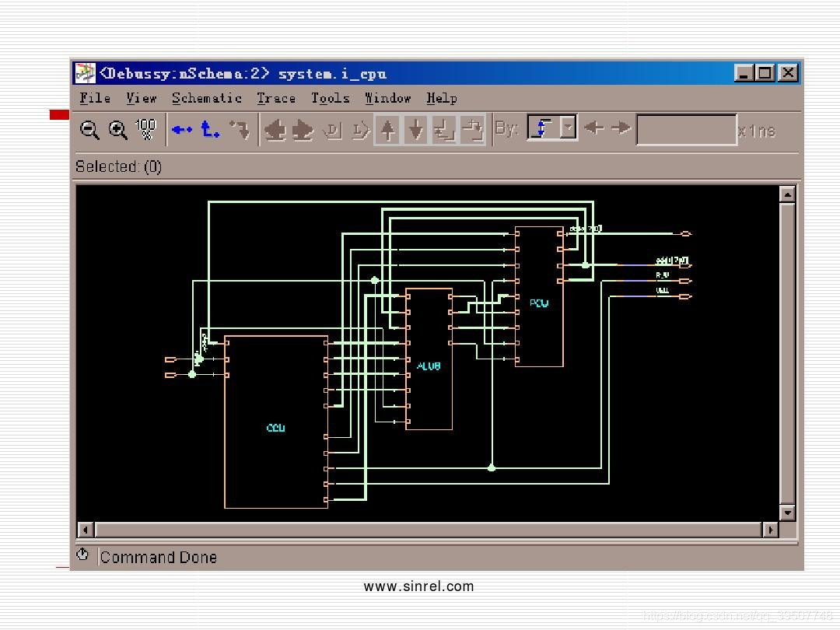Viewport: 840px width, 630px height.
Task: Reset view with the 100% zoom icon
Action: pyautogui.click(x=145, y=129)
